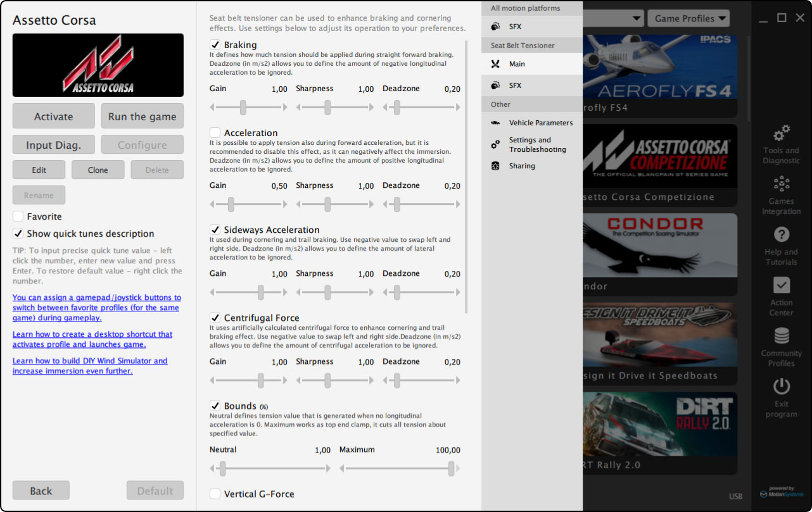Image resolution: width=812 pixels, height=512 pixels.
Task: Click left arrow of Centrifugal Force Sharpness slider
Action: pyautogui.click(x=299, y=381)
